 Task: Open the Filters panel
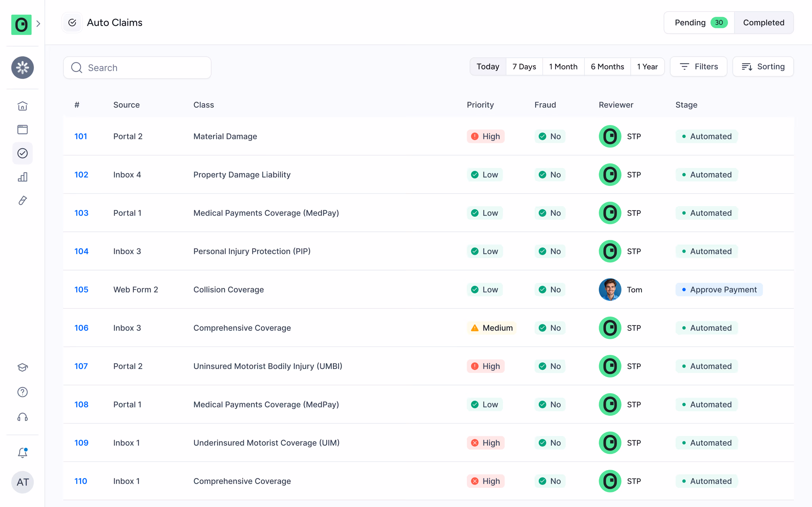[x=698, y=66]
